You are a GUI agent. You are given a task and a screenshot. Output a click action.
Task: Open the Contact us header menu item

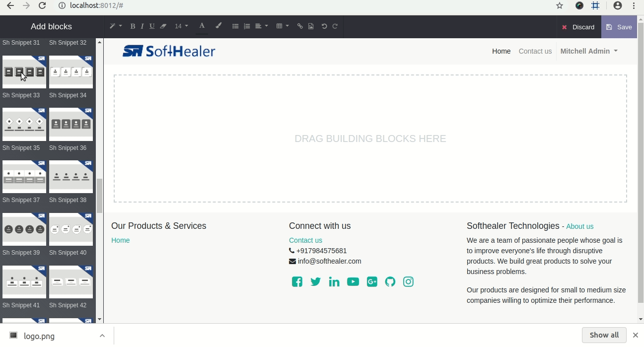click(535, 51)
